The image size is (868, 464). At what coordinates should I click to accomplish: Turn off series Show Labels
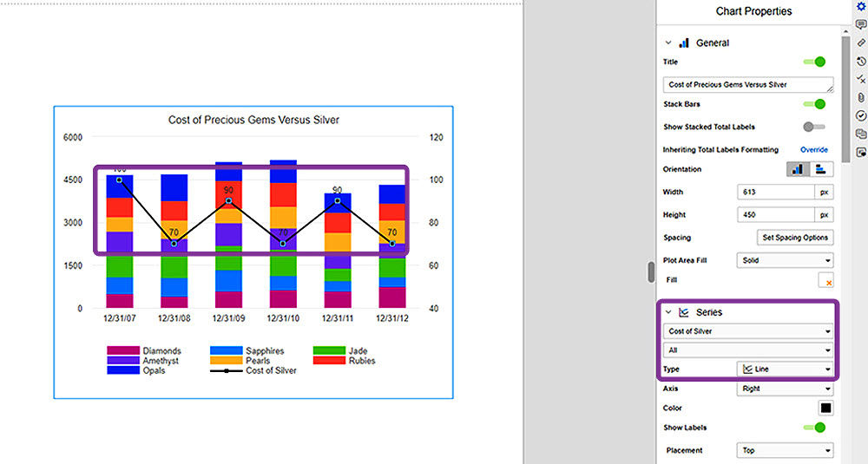(x=814, y=428)
